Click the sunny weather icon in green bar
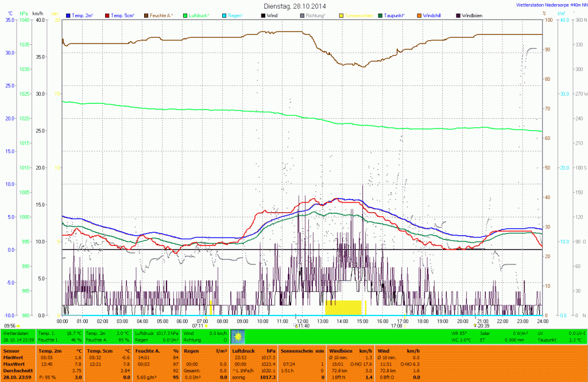Image resolution: width=588 pixels, height=382 pixels. tap(237, 336)
